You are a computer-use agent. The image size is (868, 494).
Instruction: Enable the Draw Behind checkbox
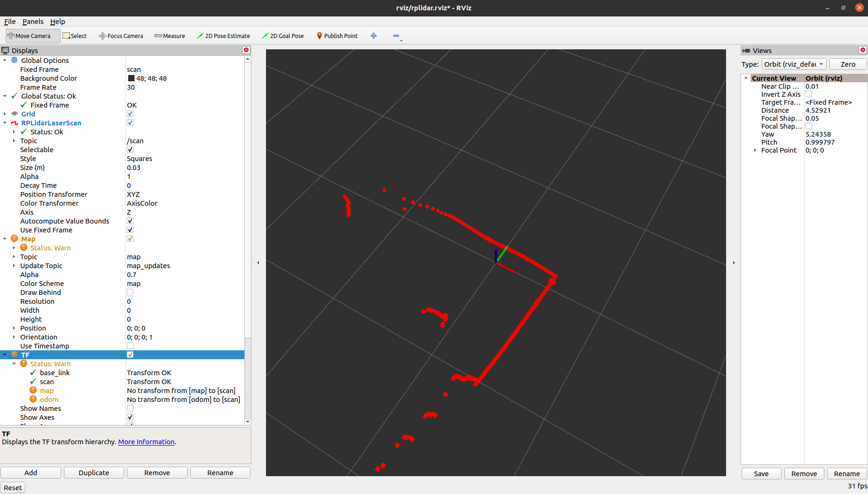click(130, 292)
